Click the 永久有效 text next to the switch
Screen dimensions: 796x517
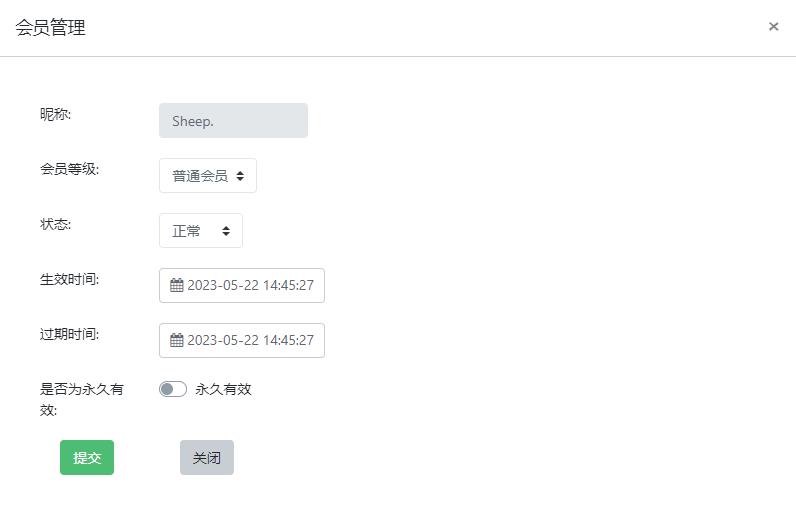(223, 389)
